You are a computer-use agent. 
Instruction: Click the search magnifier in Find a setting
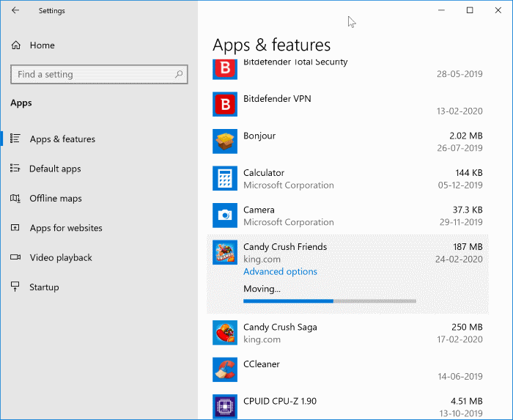click(179, 74)
